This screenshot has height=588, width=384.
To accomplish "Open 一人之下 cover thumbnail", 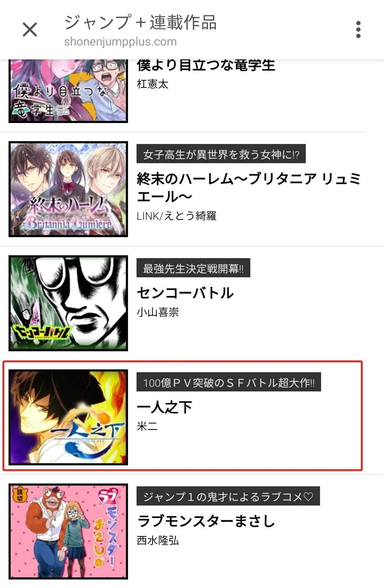I will (68, 417).
